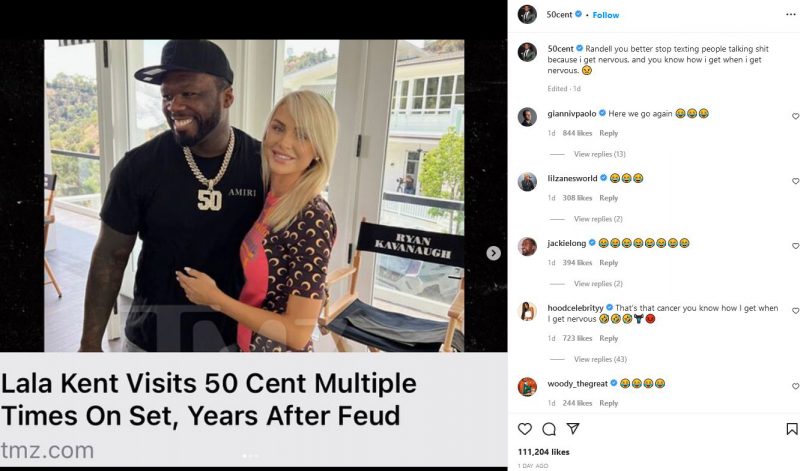
Task: Select the carousel pagination dots
Action: pos(250,456)
